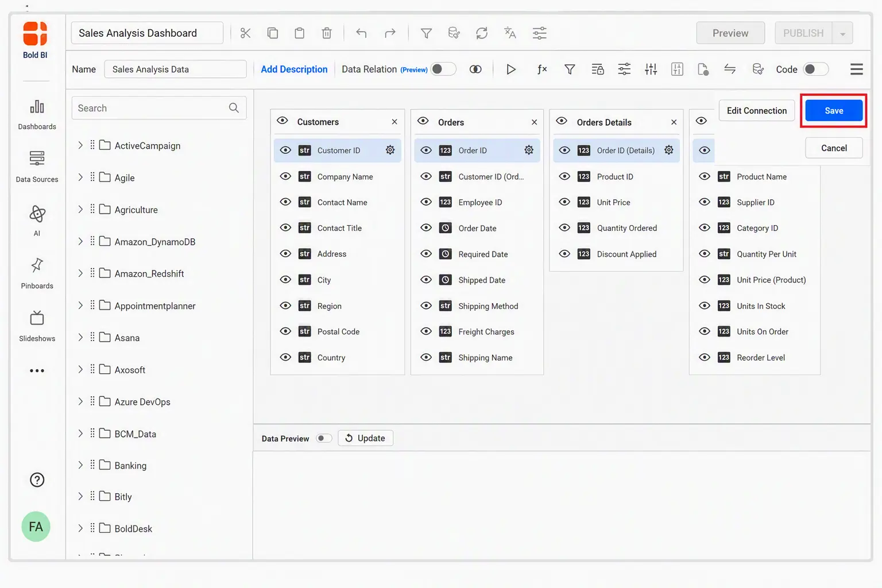Click the Save button

click(834, 111)
